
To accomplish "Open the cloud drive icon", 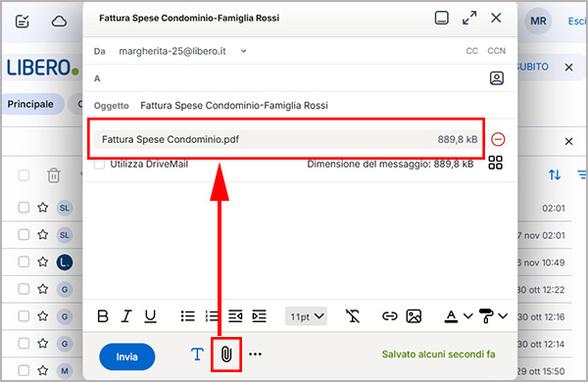I will (x=59, y=22).
